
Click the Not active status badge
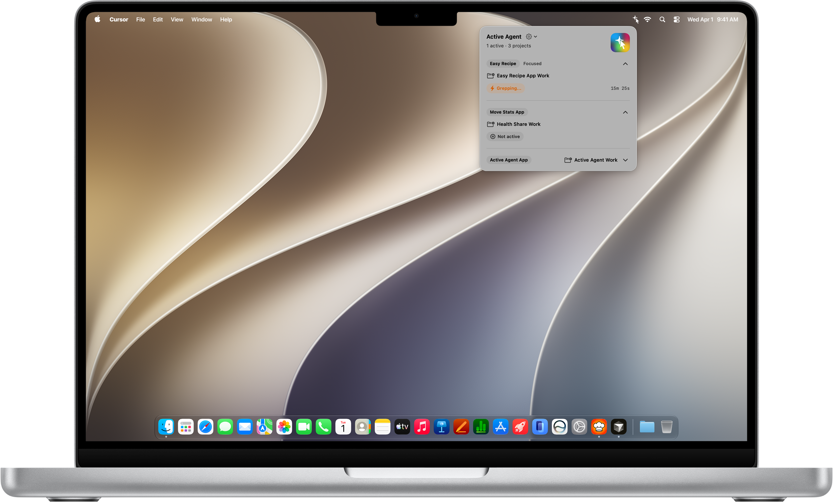(x=505, y=137)
